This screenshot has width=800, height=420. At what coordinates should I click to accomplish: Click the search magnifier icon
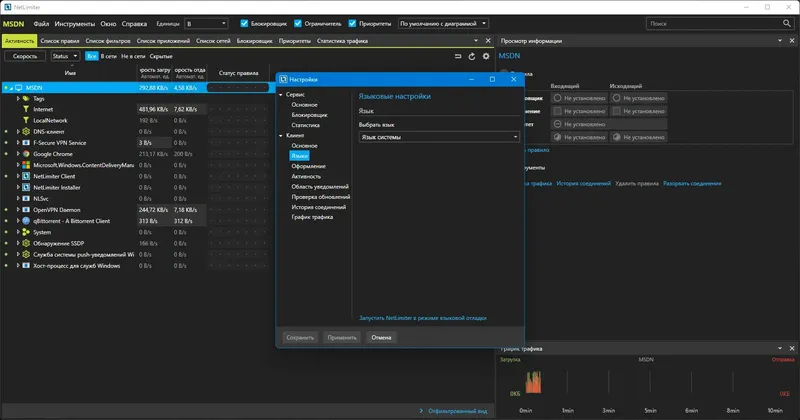click(785, 22)
